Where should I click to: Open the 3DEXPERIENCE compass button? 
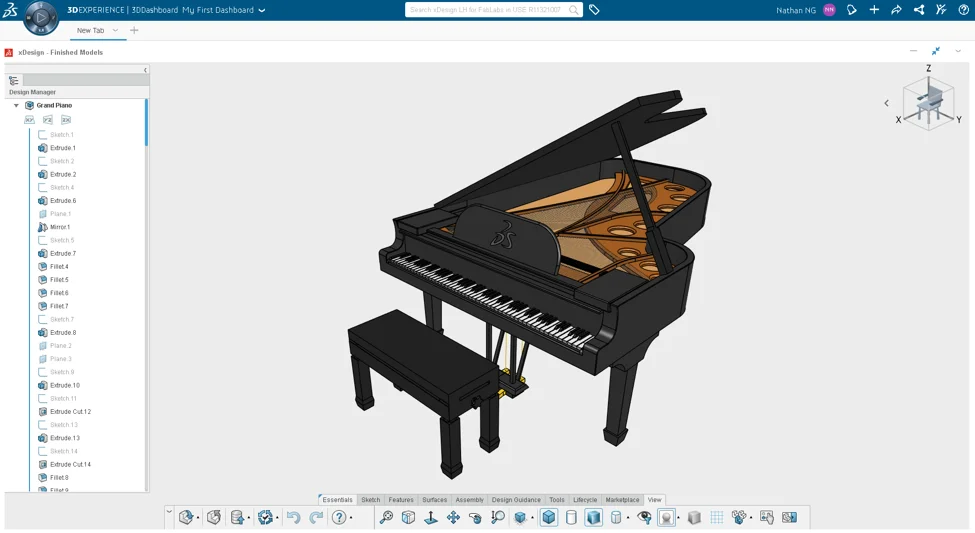41,17
